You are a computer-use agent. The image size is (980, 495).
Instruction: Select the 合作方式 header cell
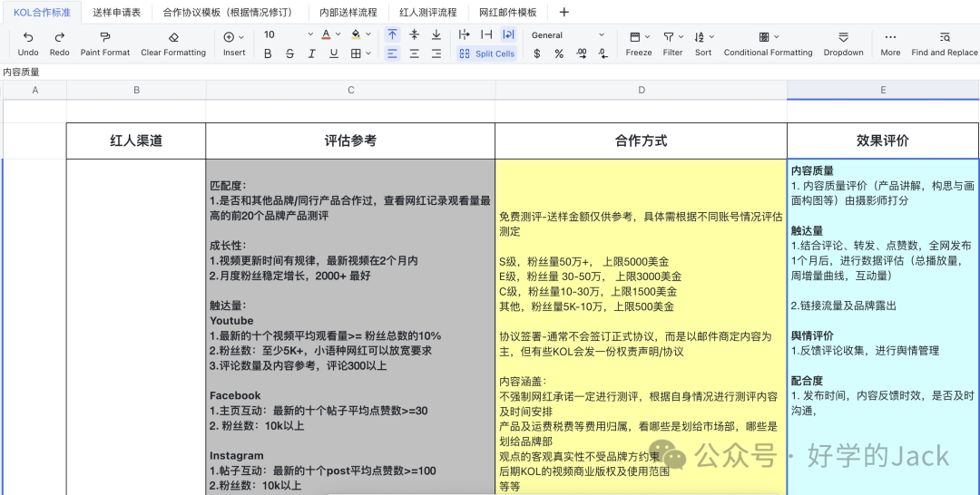click(x=642, y=141)
